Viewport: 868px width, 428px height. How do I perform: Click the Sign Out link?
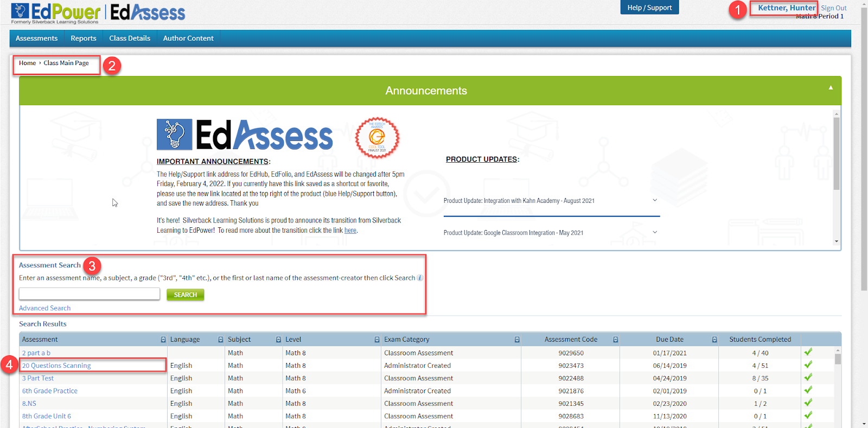tap(834, 8)
